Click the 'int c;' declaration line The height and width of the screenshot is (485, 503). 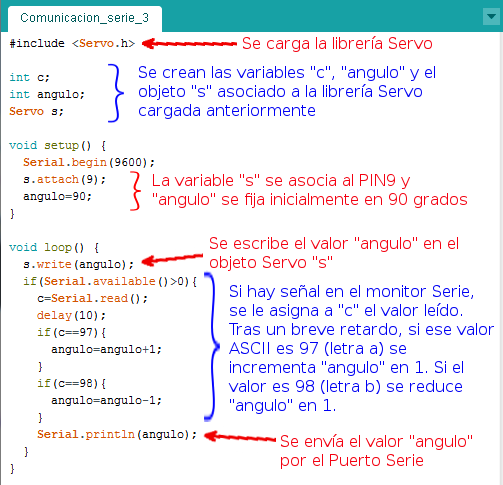coord(29,77)
